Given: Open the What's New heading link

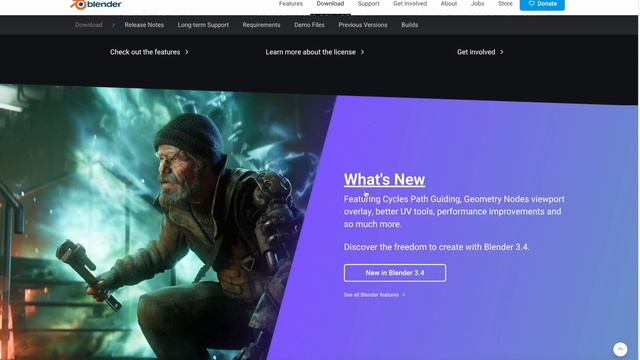Looking at the screenshot, I should (x=384, y=180).
